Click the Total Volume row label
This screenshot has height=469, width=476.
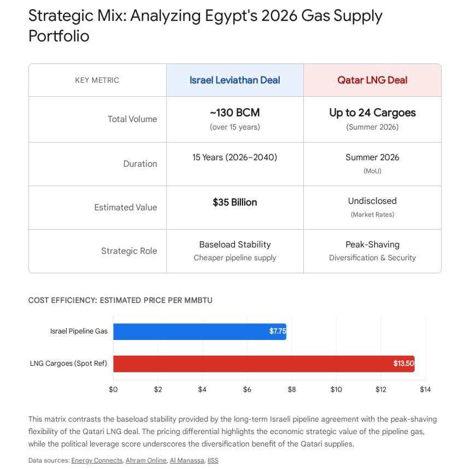[132, 119]
